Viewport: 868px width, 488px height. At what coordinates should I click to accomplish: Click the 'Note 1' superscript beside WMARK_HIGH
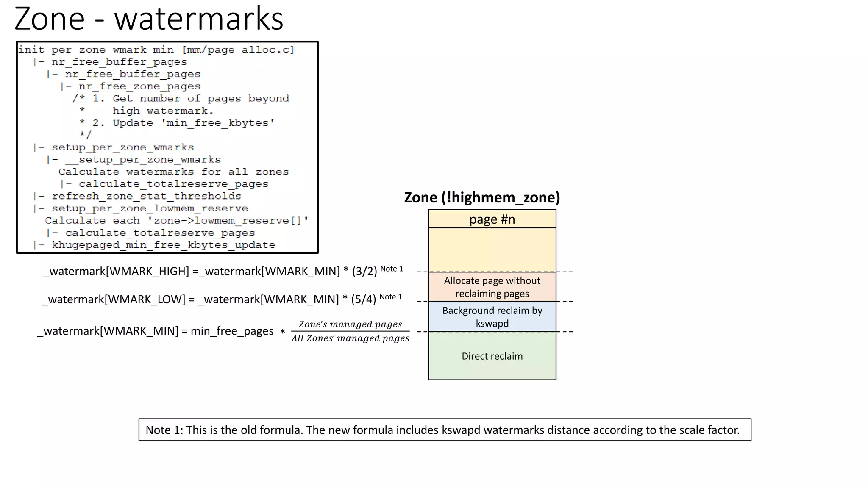coord(392,269)
